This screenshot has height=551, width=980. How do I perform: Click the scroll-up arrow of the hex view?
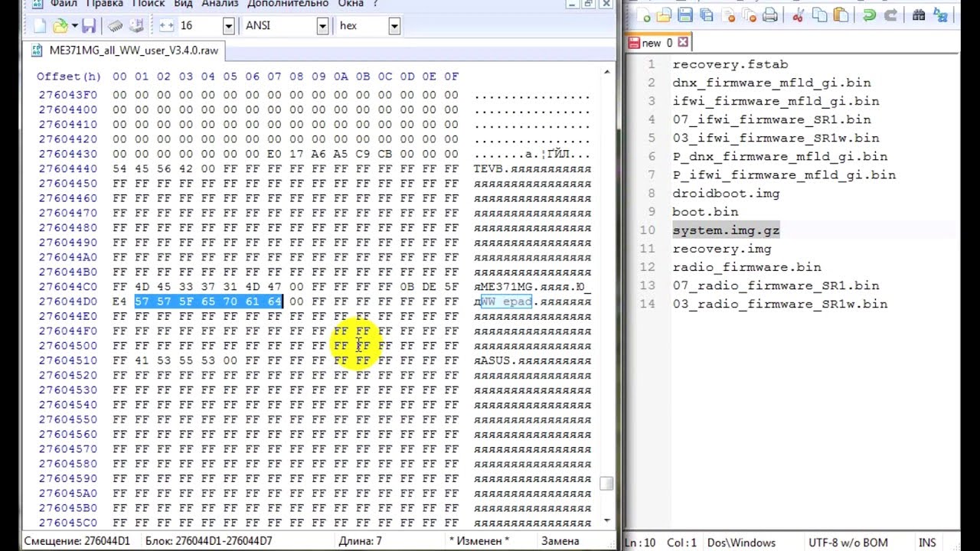[x=607, y=72]
